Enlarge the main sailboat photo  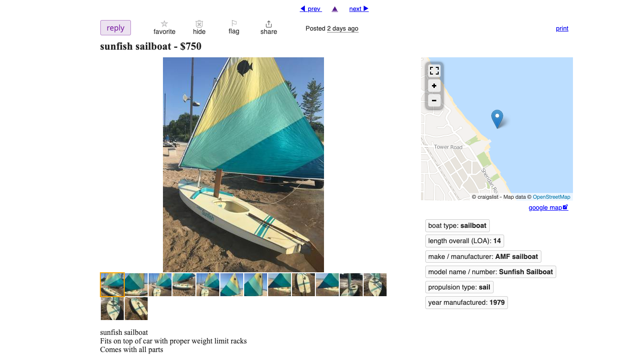point(243,165)
